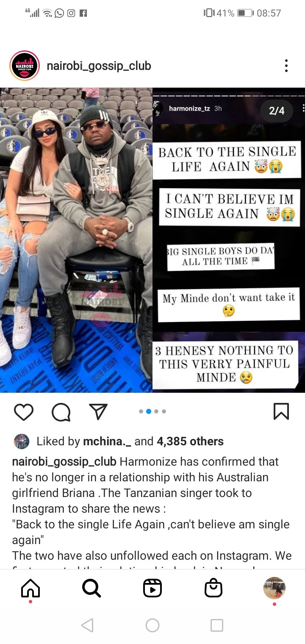View mchina._ profile from likes line
305x644 pixels.
[x=107, y=441]
